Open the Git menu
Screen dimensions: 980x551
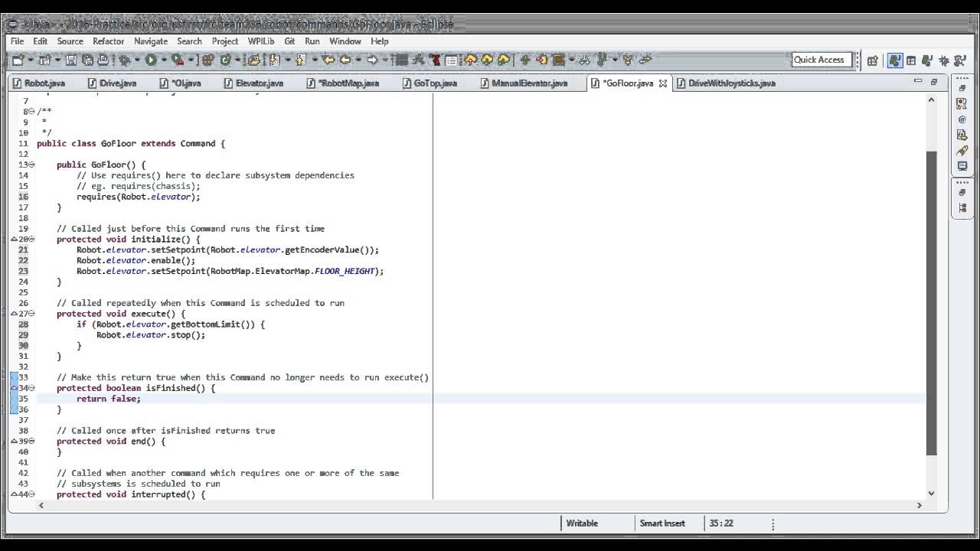(x=289, y=41)
